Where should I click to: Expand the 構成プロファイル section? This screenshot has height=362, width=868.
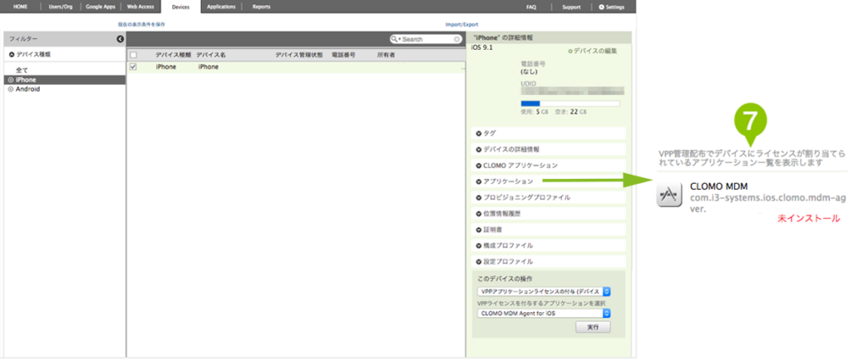coord(548,245)
